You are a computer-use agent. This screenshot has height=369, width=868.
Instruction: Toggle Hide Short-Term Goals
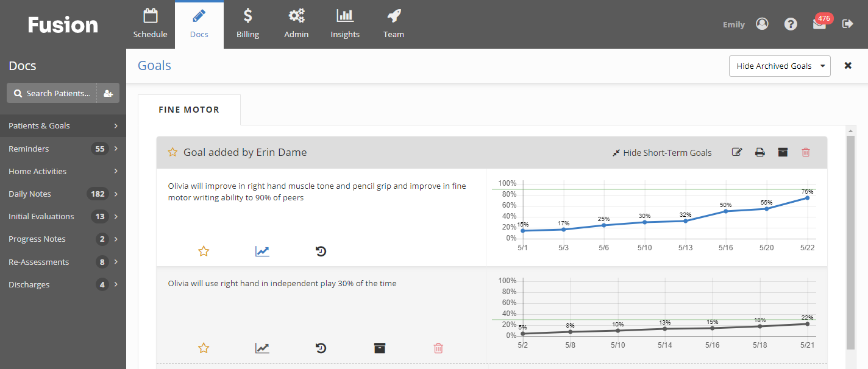(x=661, y=152)
